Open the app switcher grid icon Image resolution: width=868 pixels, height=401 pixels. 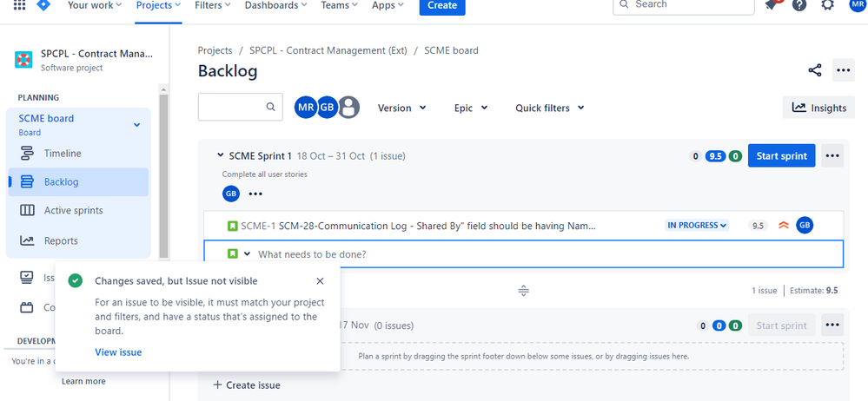pos(19,5)
